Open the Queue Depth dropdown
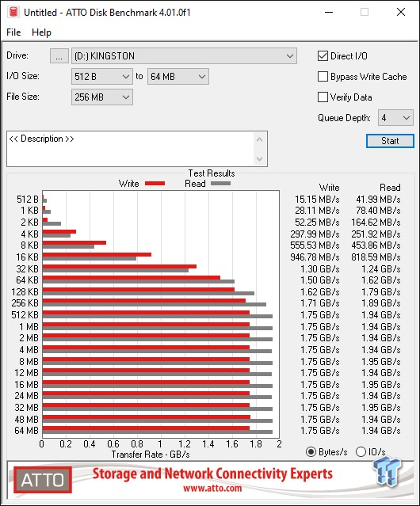 click(x=395, y=118)
